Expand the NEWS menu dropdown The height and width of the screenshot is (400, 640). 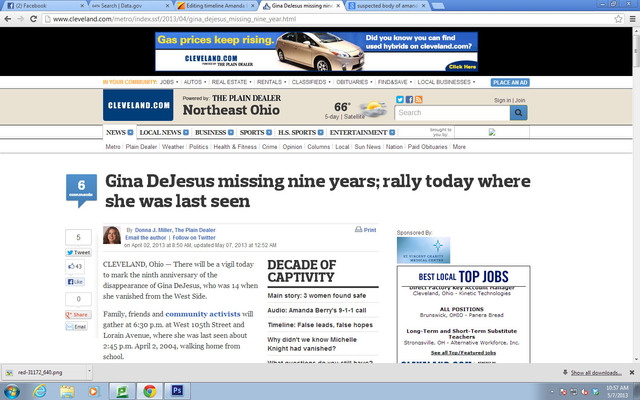pos(130,132)
